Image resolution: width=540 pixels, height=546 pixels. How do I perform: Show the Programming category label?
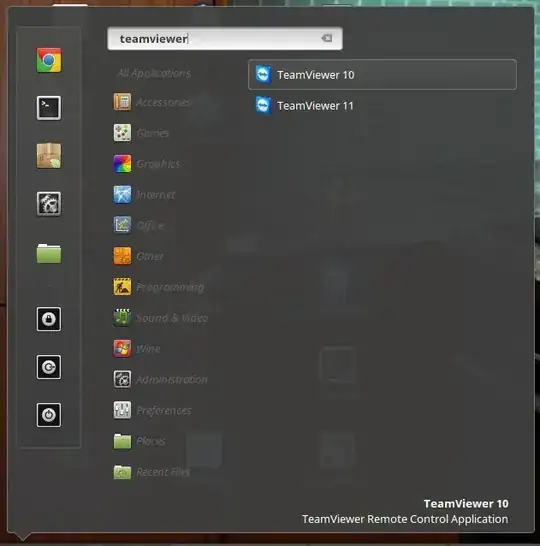pos(170,287)
